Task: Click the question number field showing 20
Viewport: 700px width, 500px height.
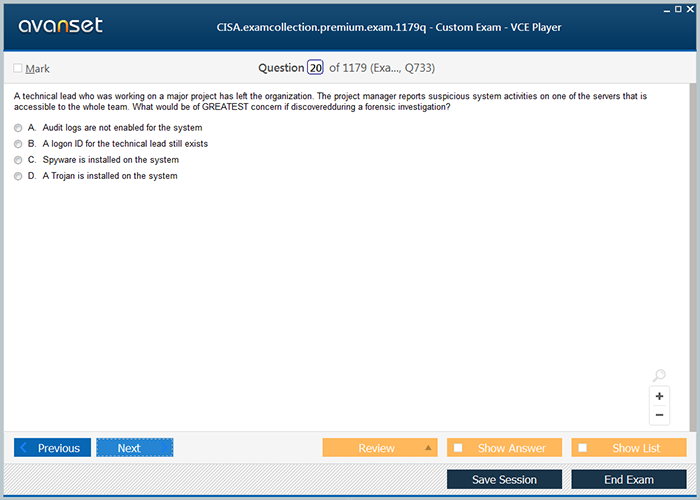Action: [315, 68]
